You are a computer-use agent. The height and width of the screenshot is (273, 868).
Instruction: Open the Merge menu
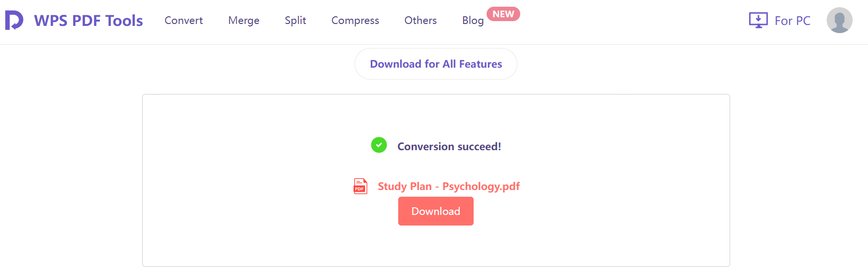click(x=244, y=21)
